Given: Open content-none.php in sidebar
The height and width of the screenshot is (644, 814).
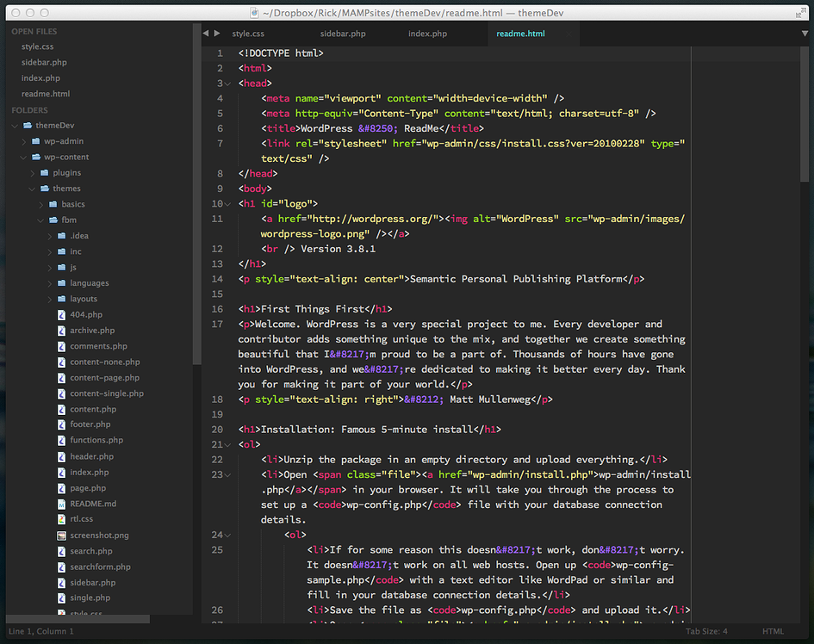Looking at the screenshot, I should (105, 362).
